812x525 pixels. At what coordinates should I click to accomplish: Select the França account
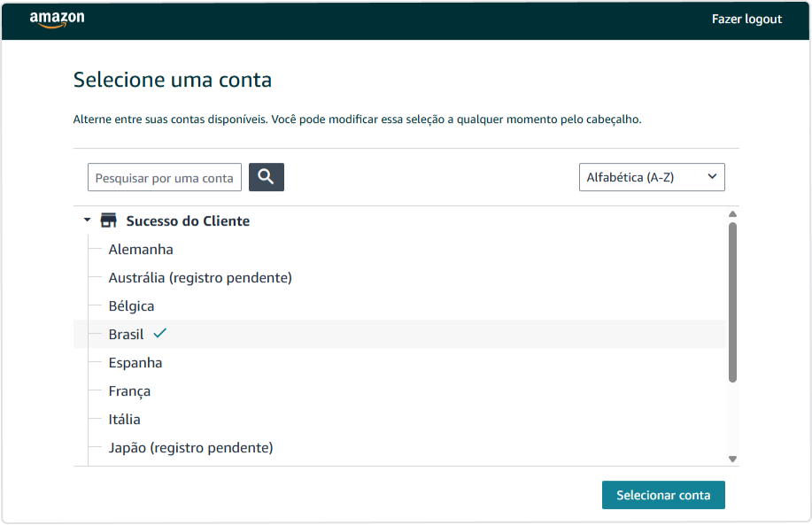(129, 391)
